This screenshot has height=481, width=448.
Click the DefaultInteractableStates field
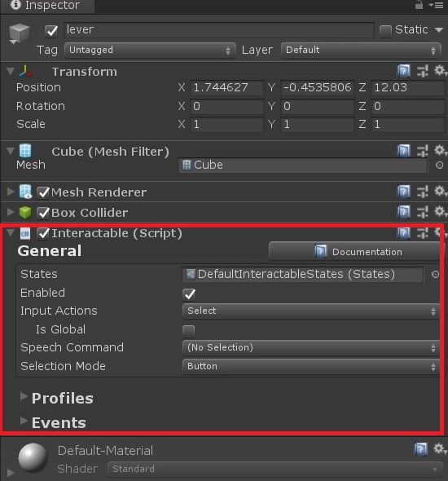tap(303, 274)
